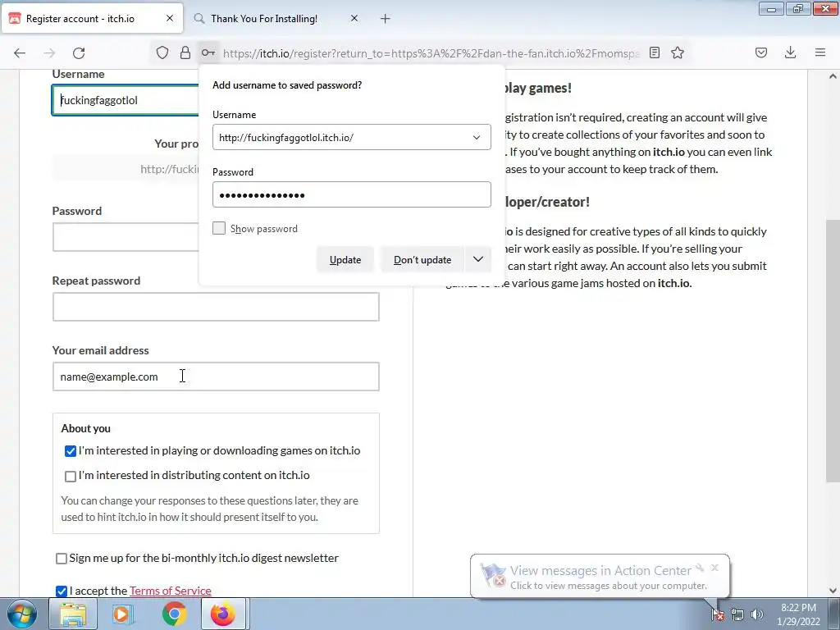Open File Explorer from taskbar
840x630 pixels.
tap(73, 614)
